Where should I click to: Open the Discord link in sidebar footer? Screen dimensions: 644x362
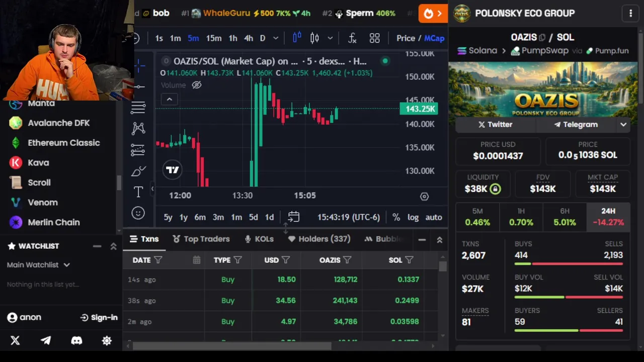tap(76, 340)
